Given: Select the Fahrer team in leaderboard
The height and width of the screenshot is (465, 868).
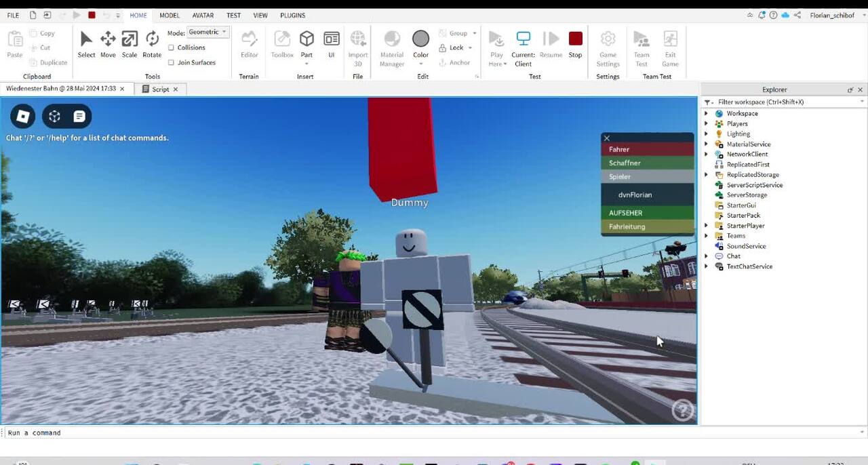Looking at the screenshot, I should [x=648, y=149].
